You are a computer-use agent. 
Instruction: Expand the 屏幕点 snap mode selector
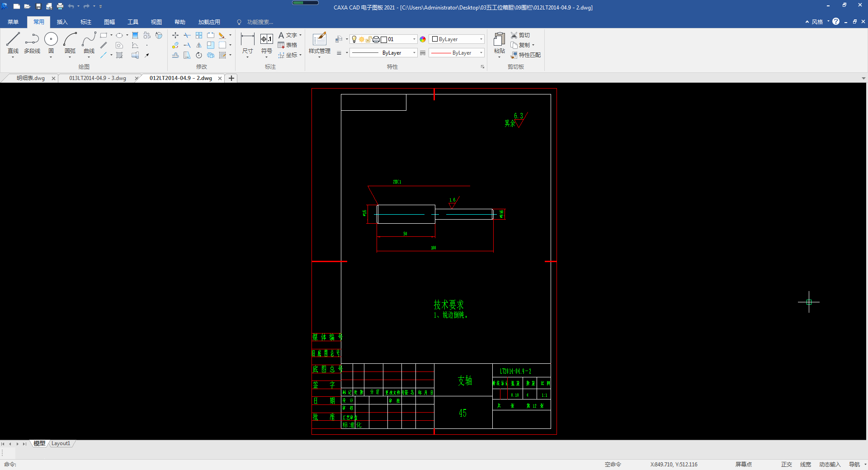pos(744,464)
